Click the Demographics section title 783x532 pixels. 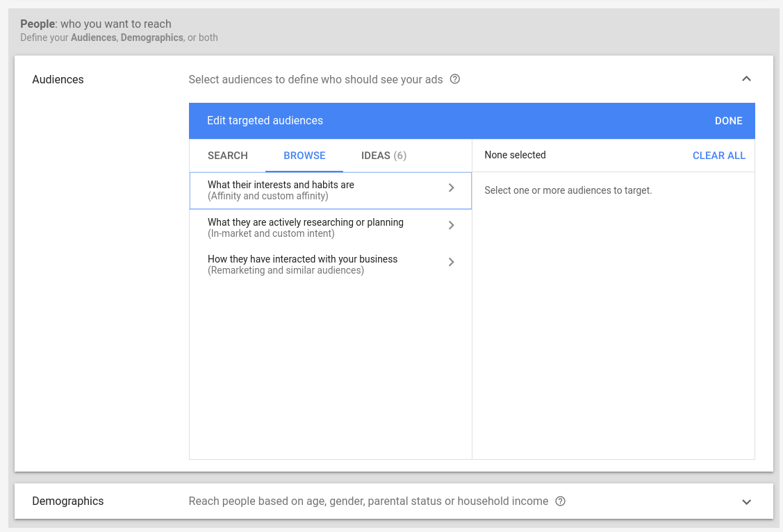click(x=68, y=501)
